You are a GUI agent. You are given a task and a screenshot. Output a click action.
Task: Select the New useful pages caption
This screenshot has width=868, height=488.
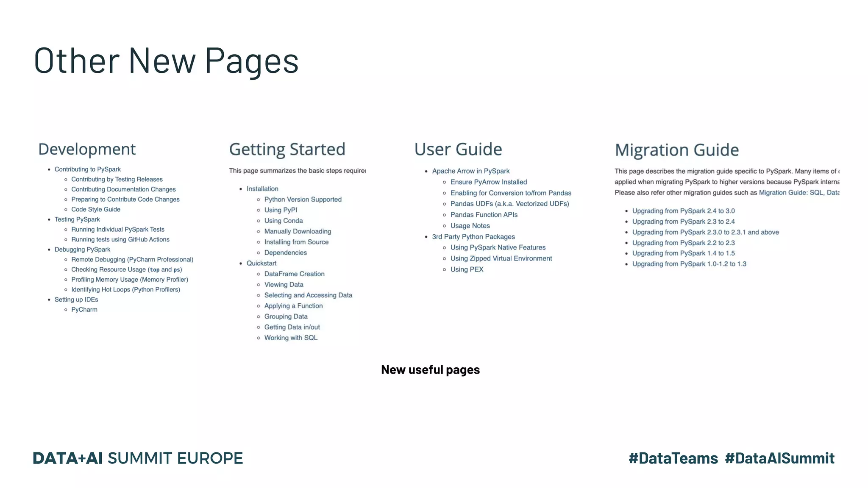(431, 370)
